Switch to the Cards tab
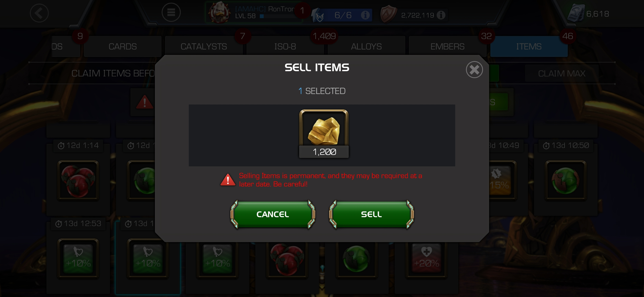Screen dimensions: 644x297 122,46
